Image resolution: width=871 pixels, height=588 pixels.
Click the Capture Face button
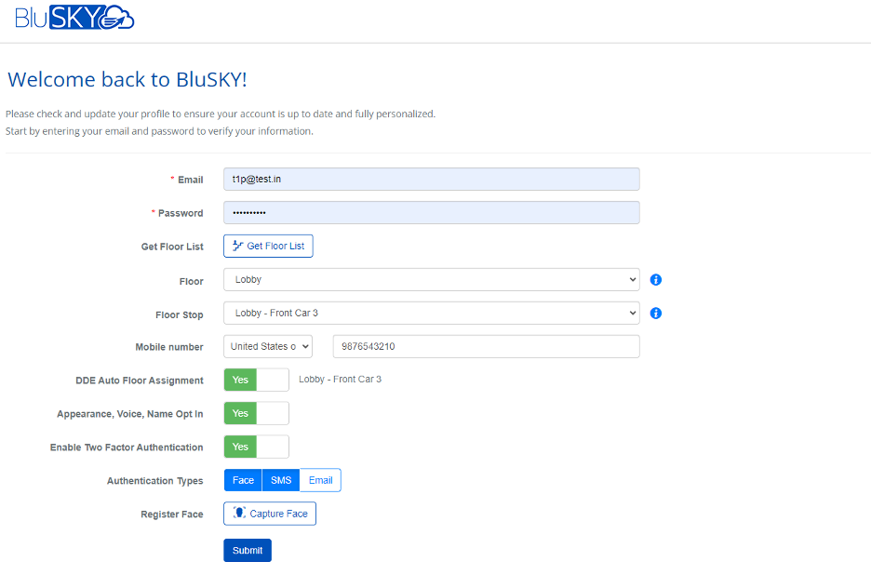coord(270,514)
